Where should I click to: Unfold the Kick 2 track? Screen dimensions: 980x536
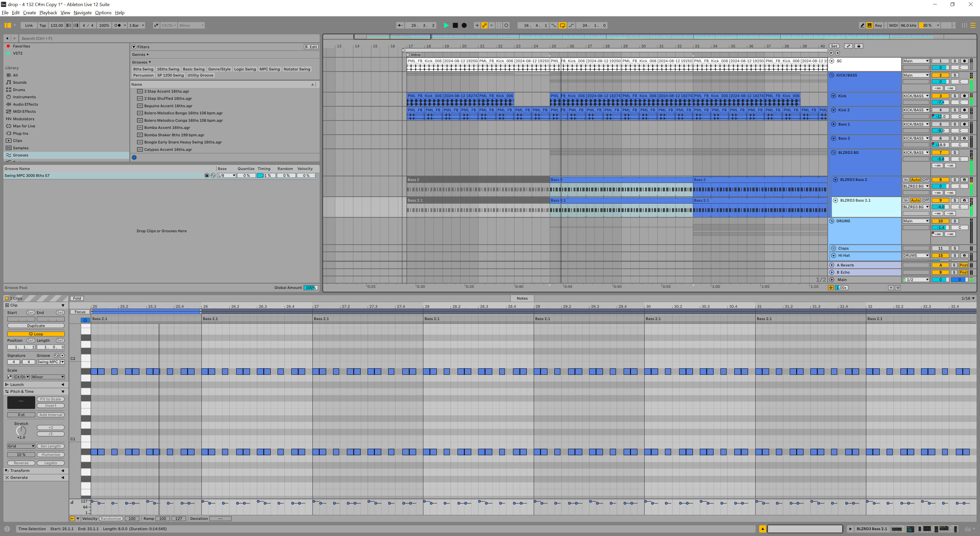point(834,110)
